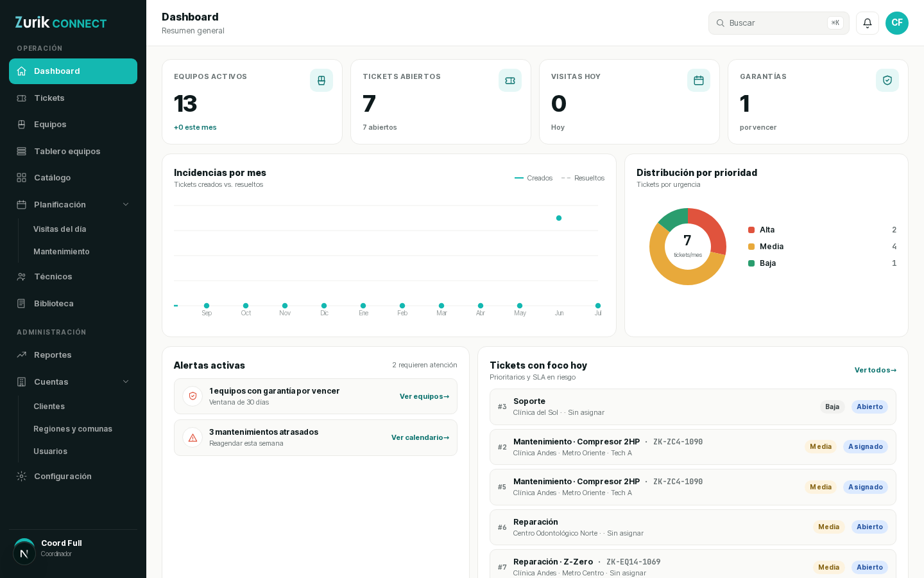Viewport: 924px width, 578px height.
Task: Click the Tickets Abiertos ticket icon
Action: click(x=510, y=80)
